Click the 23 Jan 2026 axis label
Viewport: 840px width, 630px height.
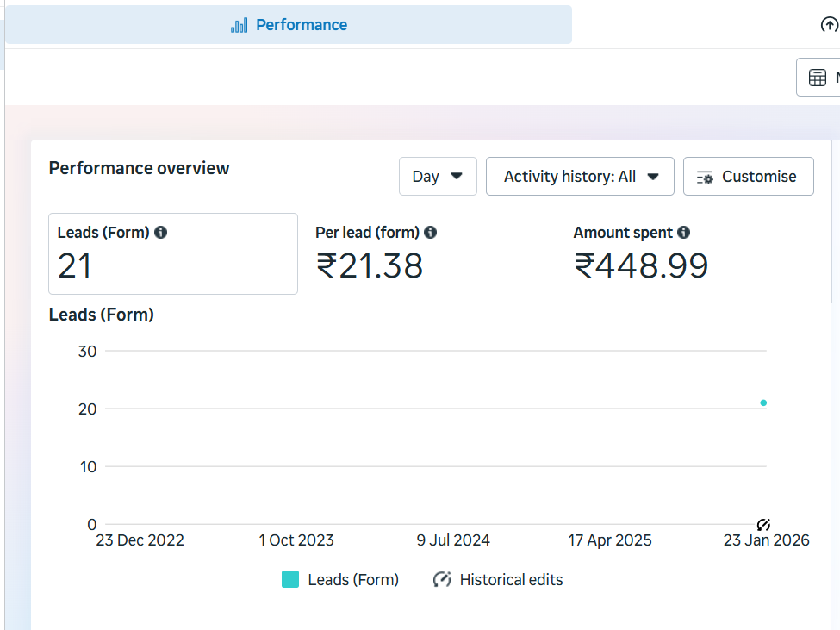click(766, 540)
